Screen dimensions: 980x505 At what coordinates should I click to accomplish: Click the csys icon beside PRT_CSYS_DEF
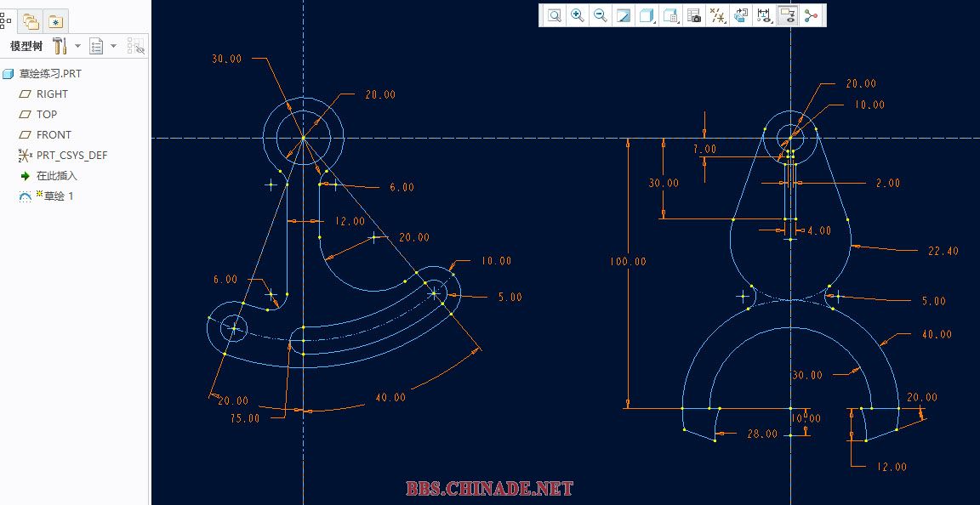[26, 156]
